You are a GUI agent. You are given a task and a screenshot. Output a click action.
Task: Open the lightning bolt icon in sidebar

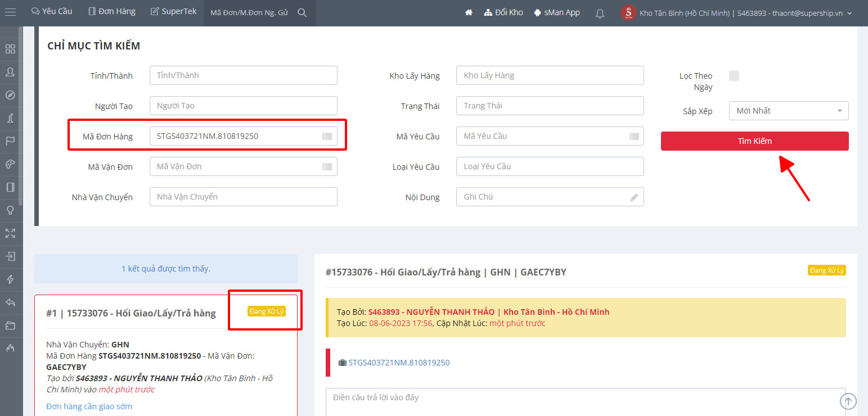coord(10,279)
